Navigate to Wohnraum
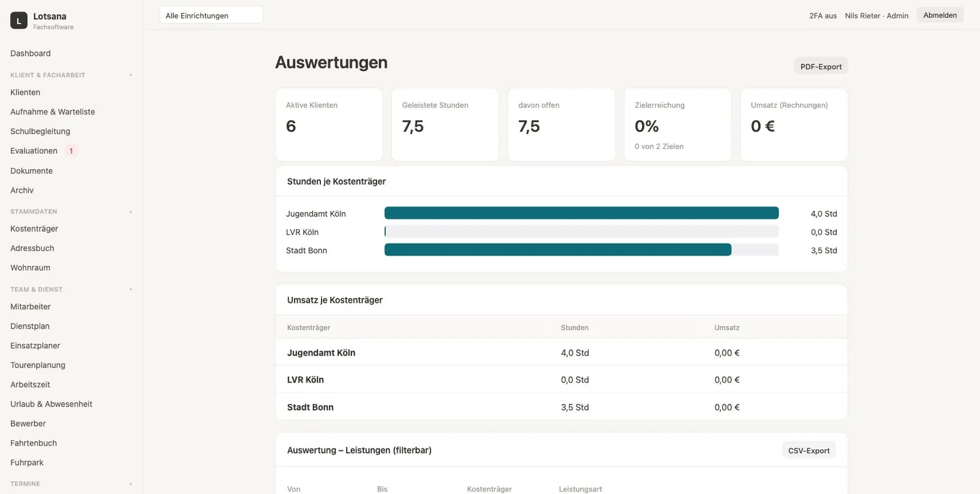 tap(30, 268)
